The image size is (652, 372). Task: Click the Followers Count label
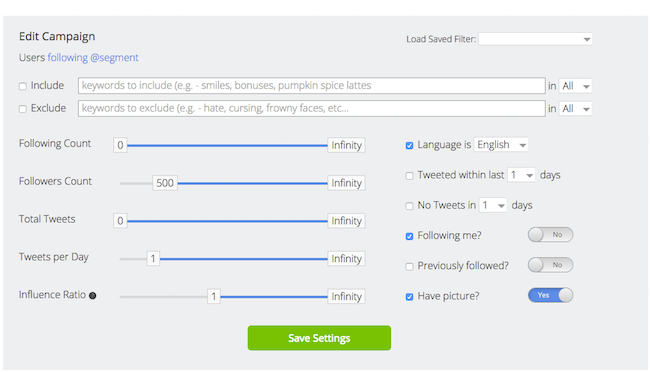[55, 181]
